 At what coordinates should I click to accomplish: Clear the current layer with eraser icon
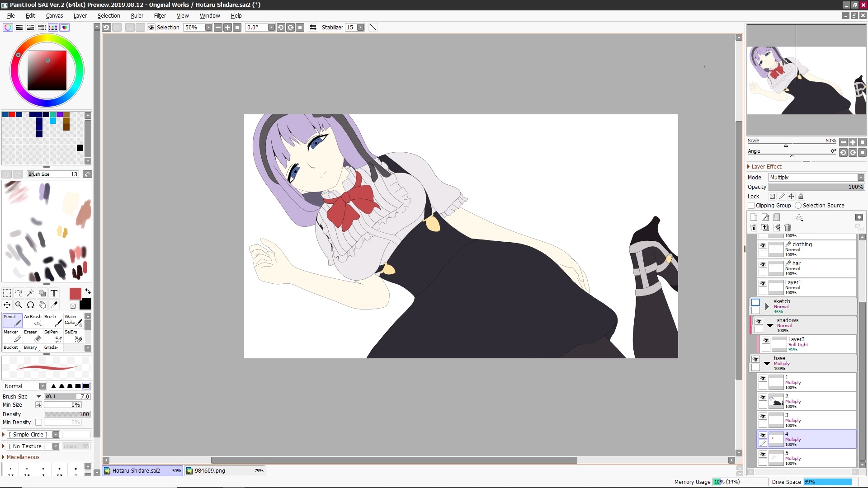[777, 228]
